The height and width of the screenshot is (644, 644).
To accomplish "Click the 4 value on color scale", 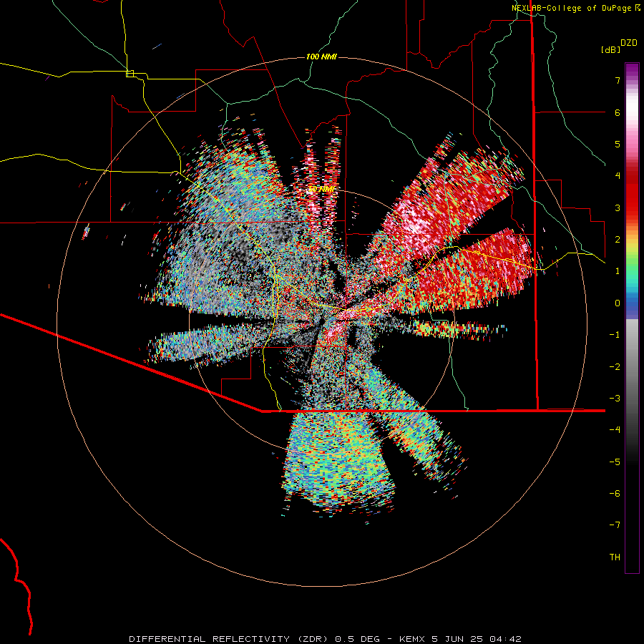I will 618,176.
